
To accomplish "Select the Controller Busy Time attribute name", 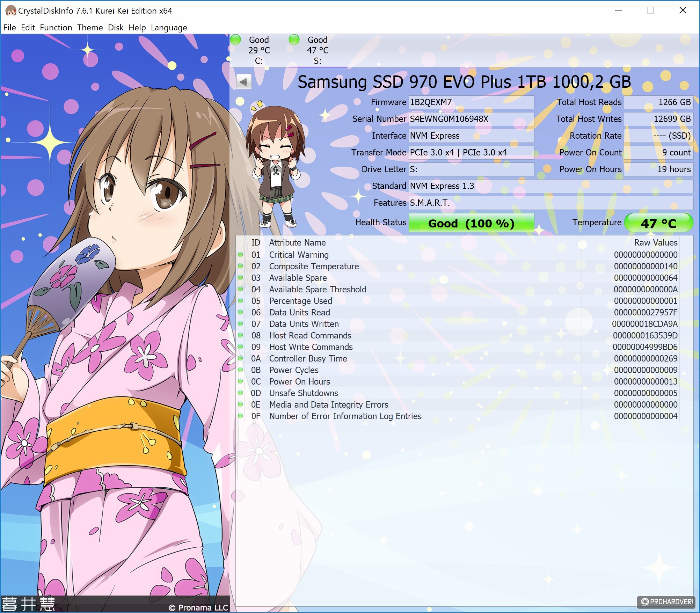I will coord(308,358).
